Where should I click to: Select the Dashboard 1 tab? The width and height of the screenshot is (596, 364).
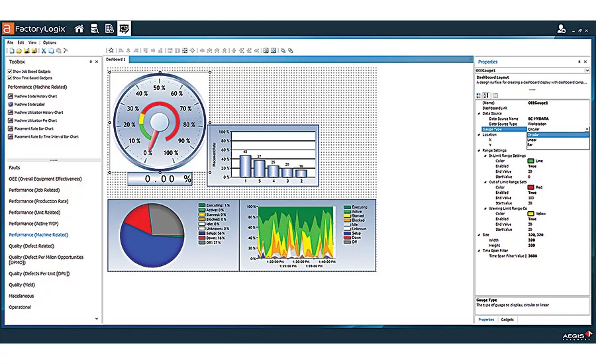click(116, 60)
